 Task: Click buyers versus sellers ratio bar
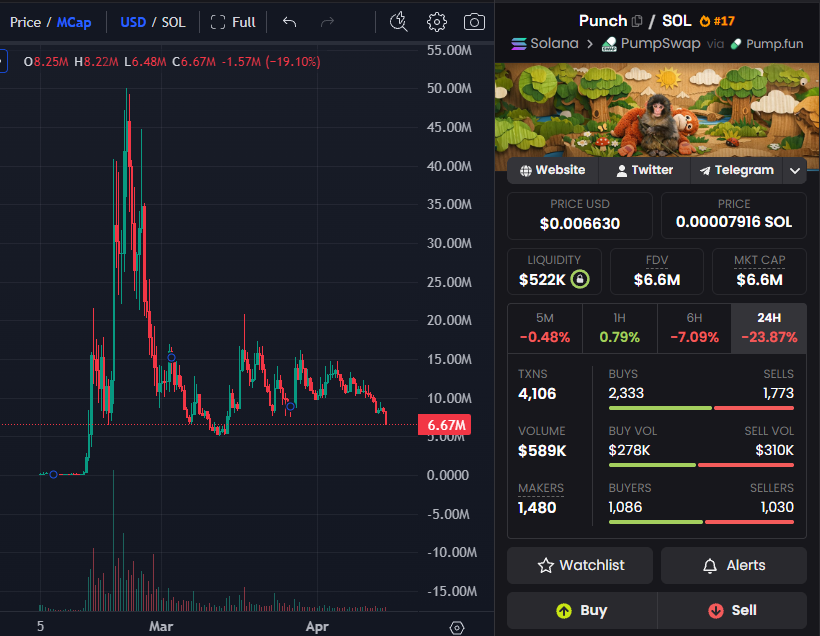tap(701, 522)
